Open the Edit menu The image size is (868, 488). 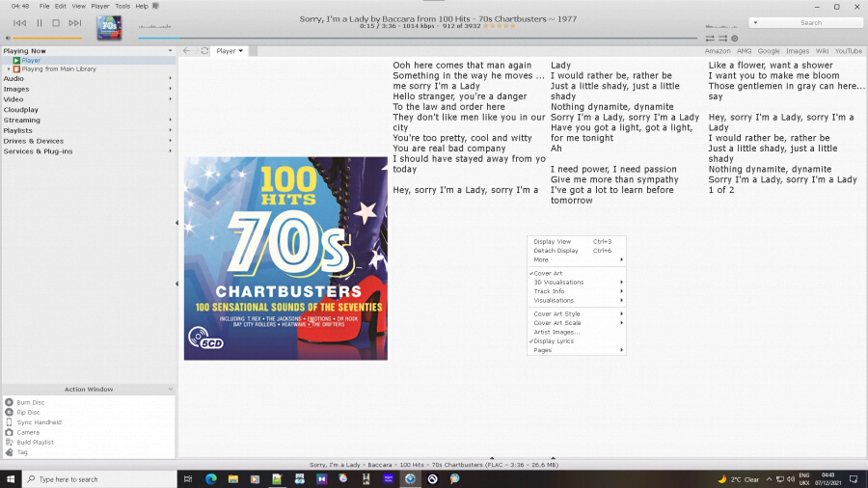pos(61,6)
